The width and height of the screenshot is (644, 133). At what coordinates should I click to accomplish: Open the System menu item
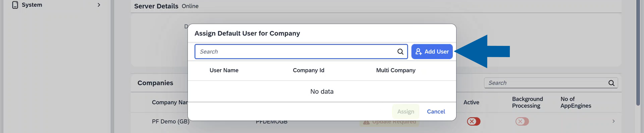tap(32, 4)
